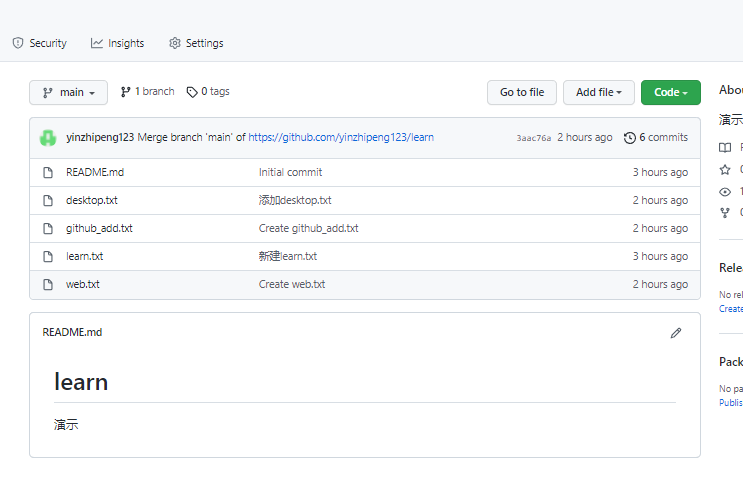Image resolution: width=743 pixels, height=481 pixels.
Task: Open the desktop.txt file
Action: click(x=91, y=200)
